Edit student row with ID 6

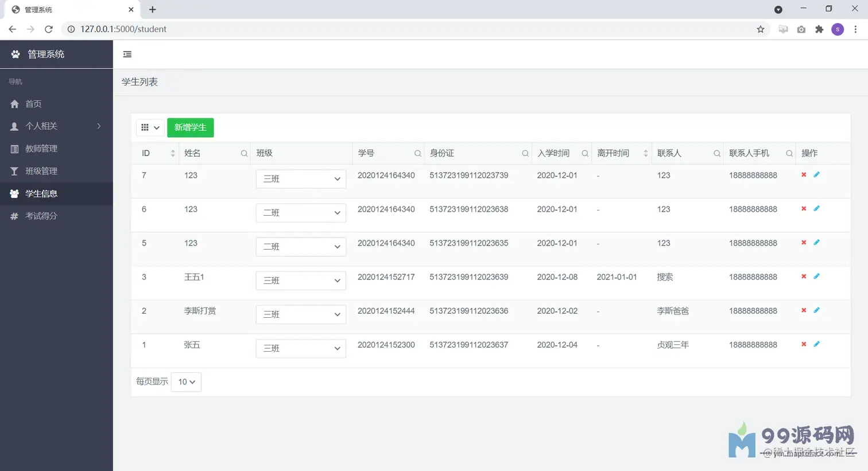point(816,208)
